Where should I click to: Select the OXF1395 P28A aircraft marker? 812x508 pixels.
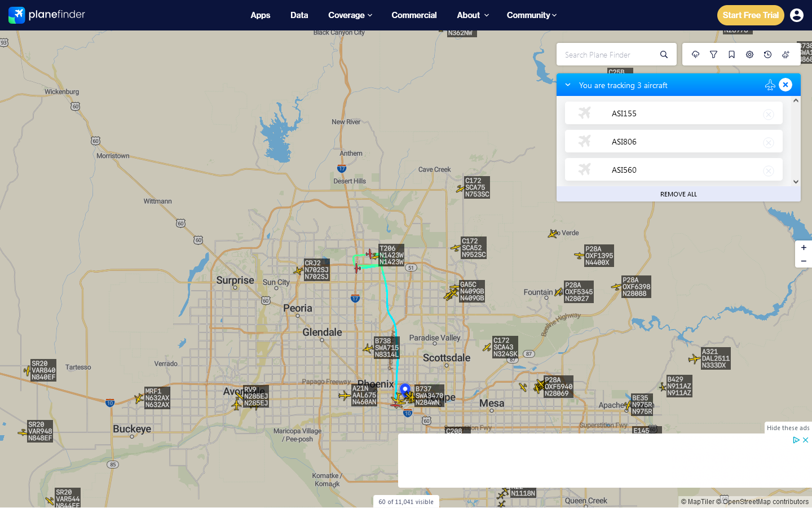click(x=579, y=256)
